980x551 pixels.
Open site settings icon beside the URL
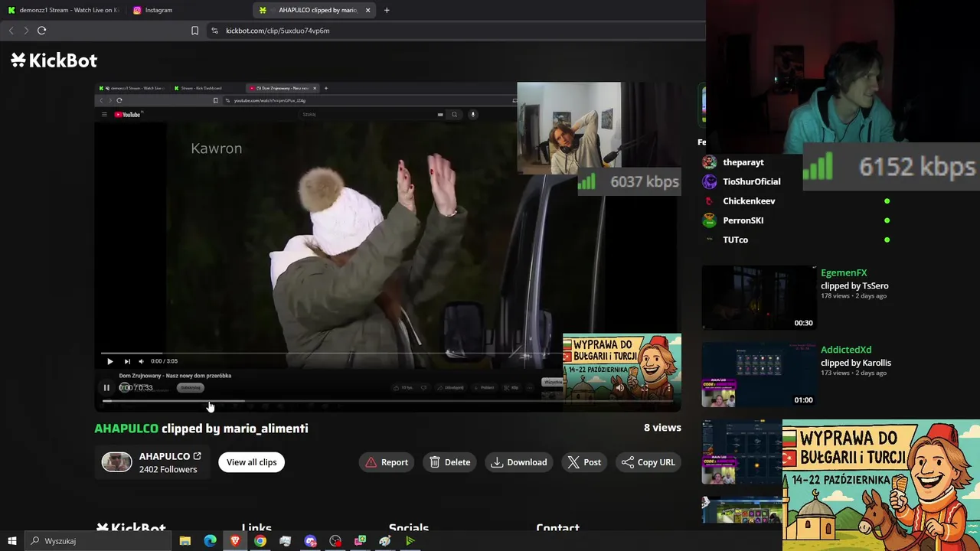click(x=214, y=31)
